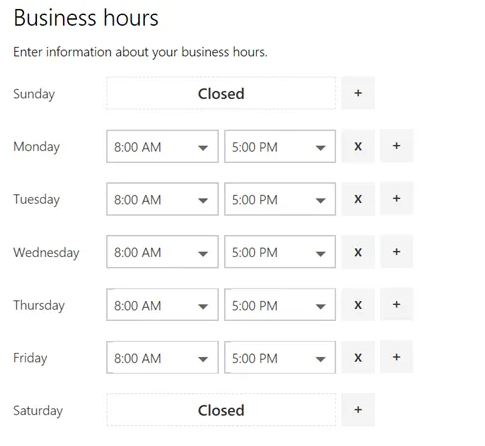Add another time slot for Tuesday
The width and height of the screenshot is (485, 446).
coord(396,199)
